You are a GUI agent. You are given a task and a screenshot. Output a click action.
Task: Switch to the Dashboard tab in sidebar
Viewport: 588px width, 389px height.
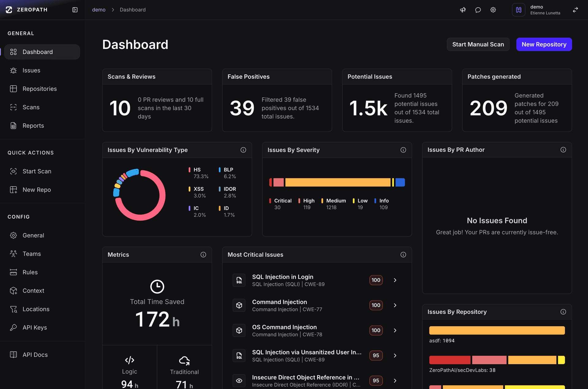pos(37,52)
